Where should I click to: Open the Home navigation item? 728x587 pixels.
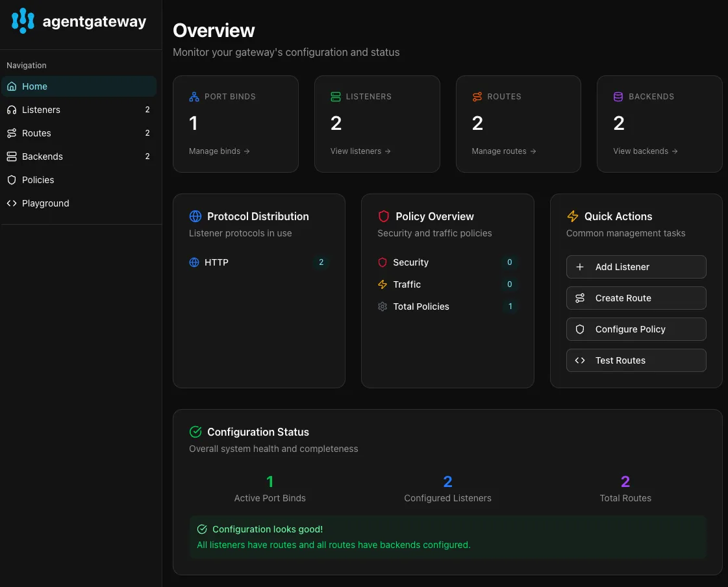tap(79, 86)
